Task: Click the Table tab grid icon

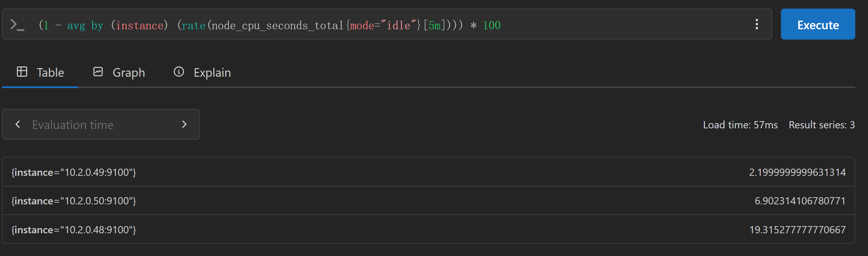Action: pyautogui.click(x=22, y=72)
